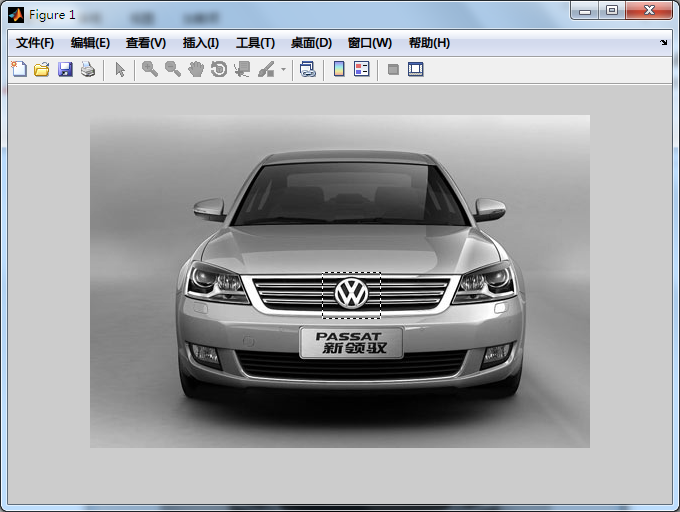Screen dimensions: 680x512
Task: Click the MATLAB logo in title bar
Action: coord(16,15)
